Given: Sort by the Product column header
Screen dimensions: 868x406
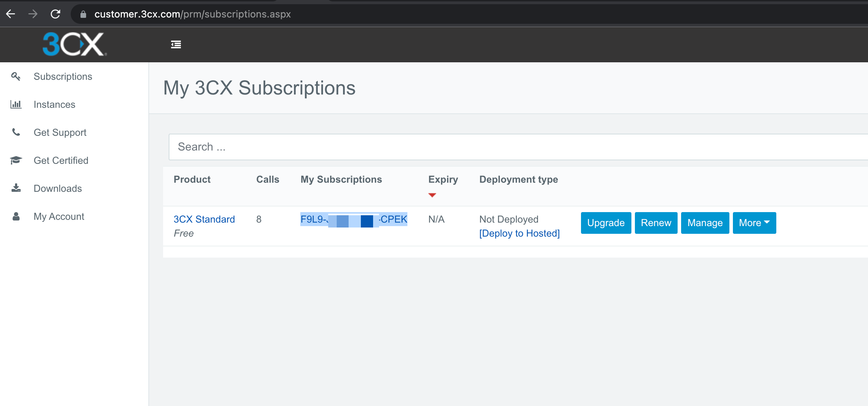Looking at the screenshot, I should [192, 179].
